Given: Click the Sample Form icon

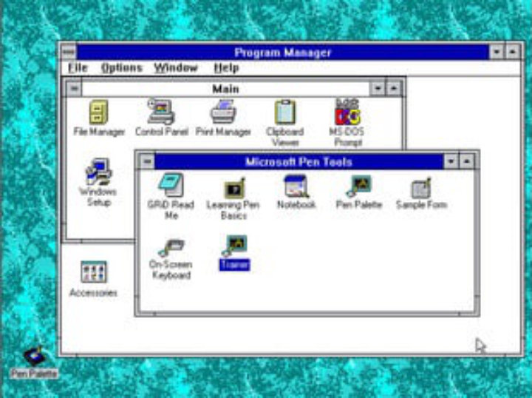Looking at the screenshot, I should point(421,187).
